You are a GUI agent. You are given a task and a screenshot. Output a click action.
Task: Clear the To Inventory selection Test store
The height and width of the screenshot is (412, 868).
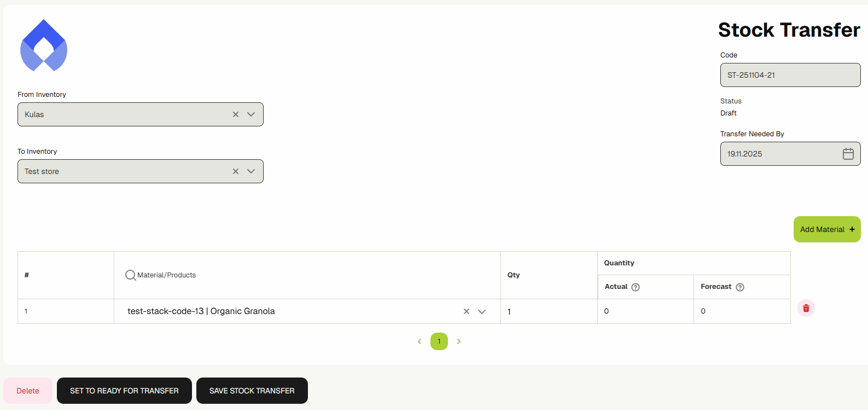click(x=236, y=171)
